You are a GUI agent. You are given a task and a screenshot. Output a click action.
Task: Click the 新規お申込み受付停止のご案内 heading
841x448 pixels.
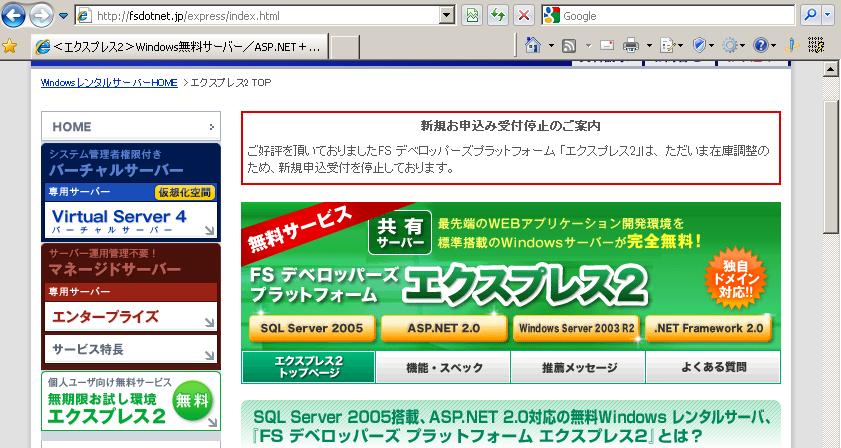[510, 126]
